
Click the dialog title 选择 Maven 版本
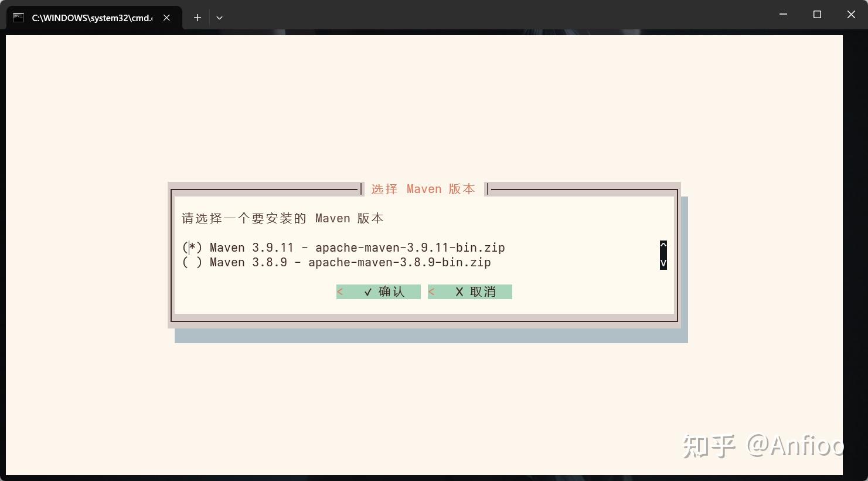tap(423, 188)
